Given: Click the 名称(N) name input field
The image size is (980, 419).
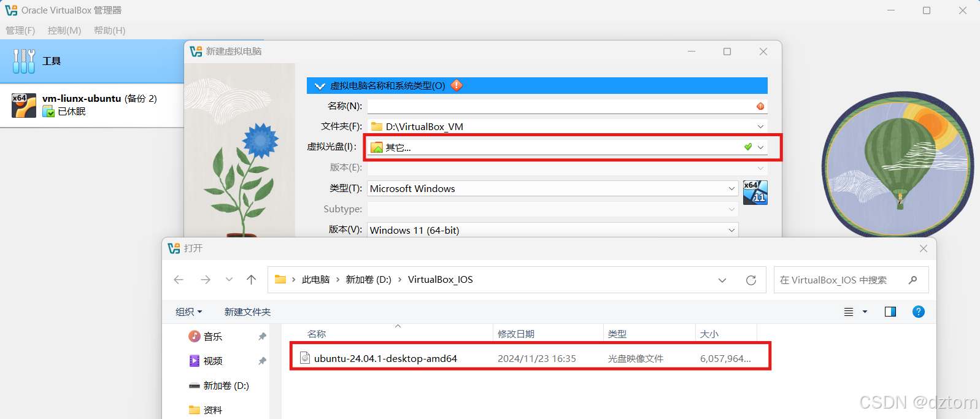Looking at the screenshot, I should pyautogui.click(x=567, y=106).
